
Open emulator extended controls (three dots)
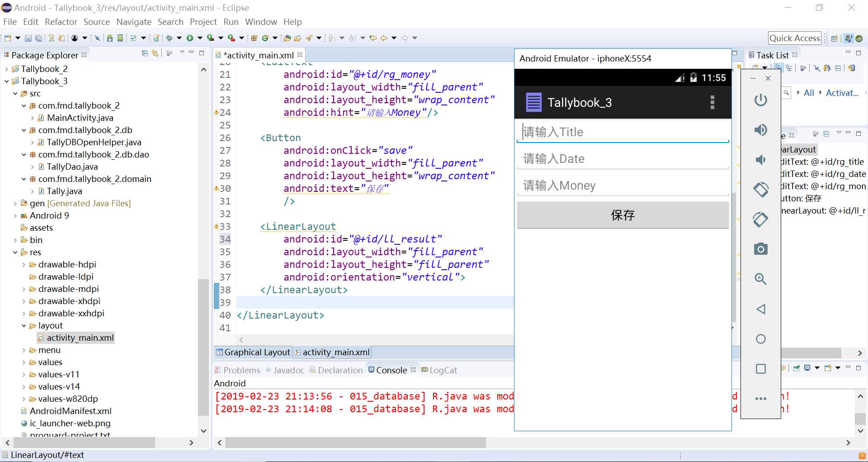pyautogui.click(x=761, y=399)
